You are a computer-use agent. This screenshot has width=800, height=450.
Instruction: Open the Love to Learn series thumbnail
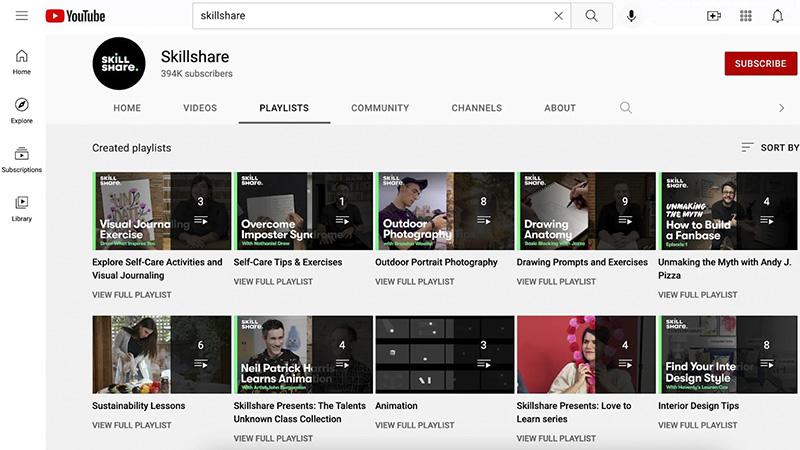586,355
